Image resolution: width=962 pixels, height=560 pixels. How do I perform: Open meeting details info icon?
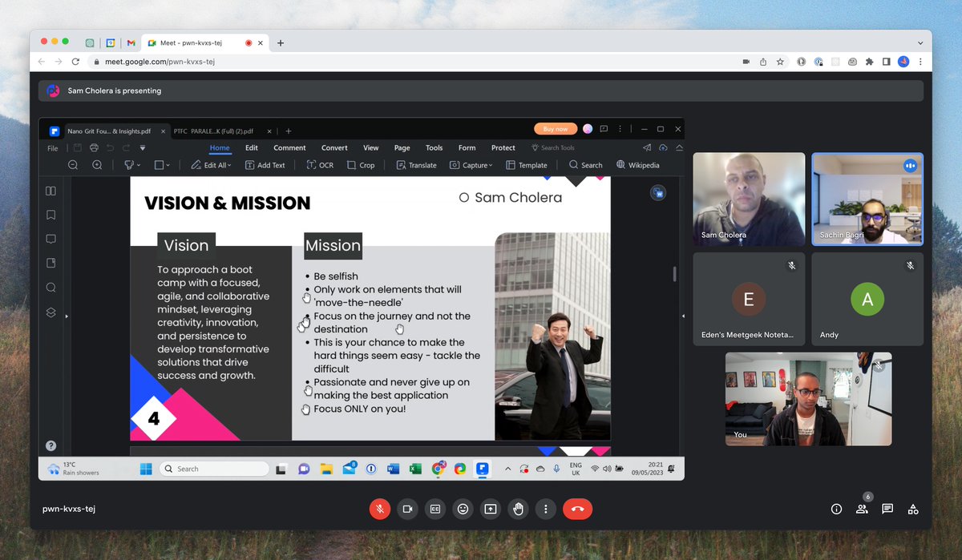pos(836,509)
